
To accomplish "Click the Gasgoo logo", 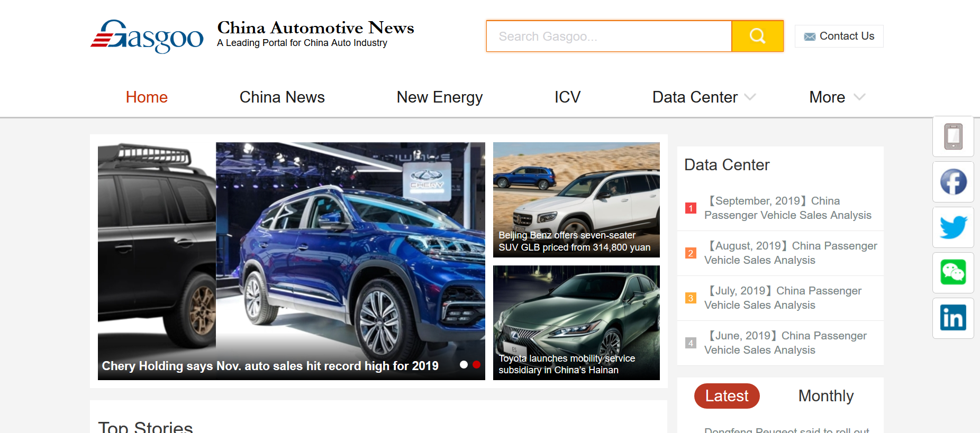I will [147, 36].
